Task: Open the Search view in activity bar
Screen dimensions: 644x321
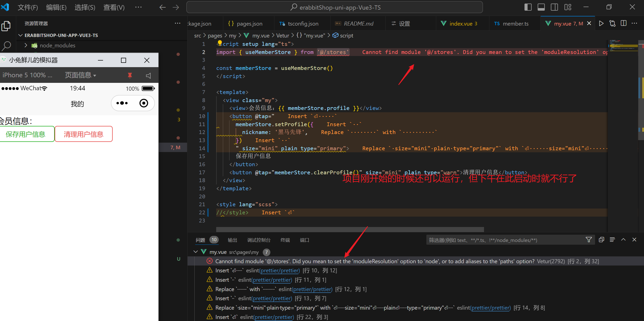Action: (6, 46)
